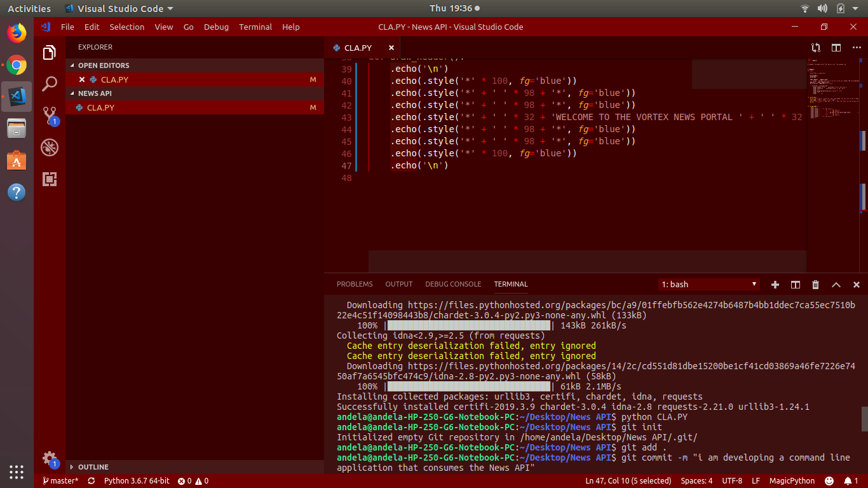Open warnings count in status bar
The width and height of the screenshot is (868, 488).
pos(202,481)
